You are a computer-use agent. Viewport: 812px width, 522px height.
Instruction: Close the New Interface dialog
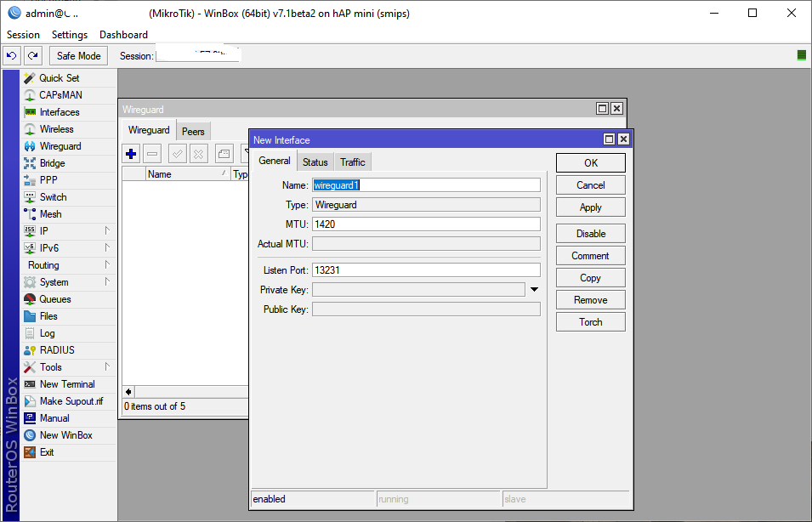click(x=623, y=139)
